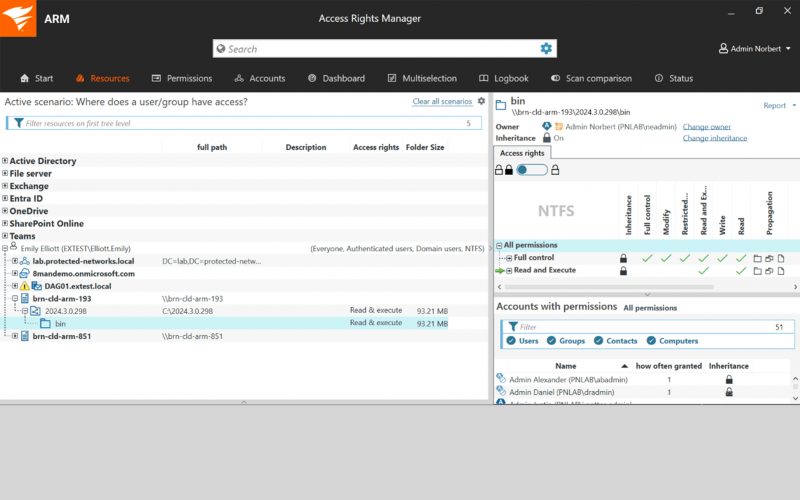
Task: Click the brn-cld-arm-851 server icon
Action: (x=24, y=336)
